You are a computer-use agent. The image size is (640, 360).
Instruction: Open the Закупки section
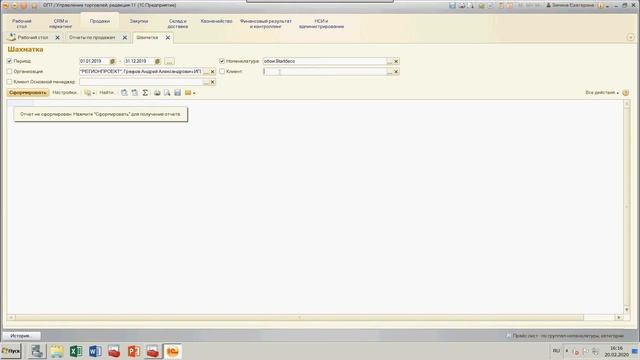(139, 21)
